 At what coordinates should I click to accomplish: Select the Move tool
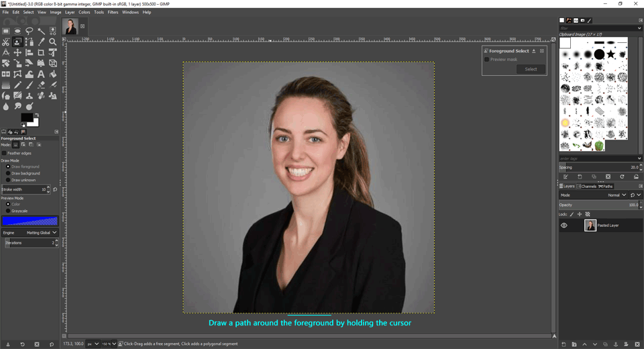[x=17, y=52]
